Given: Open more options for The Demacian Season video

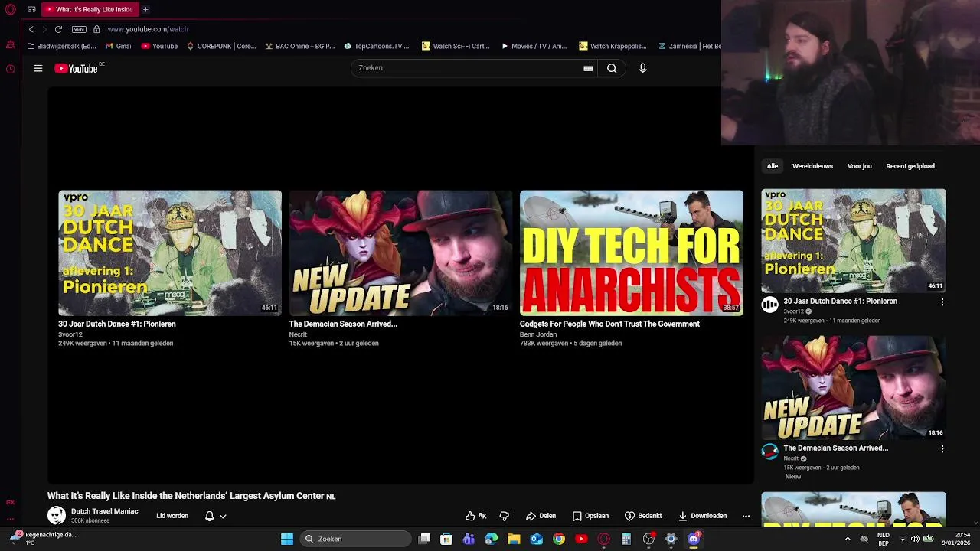Looking at the screenshot, I should pyautogui.click(x=942, y=449).
